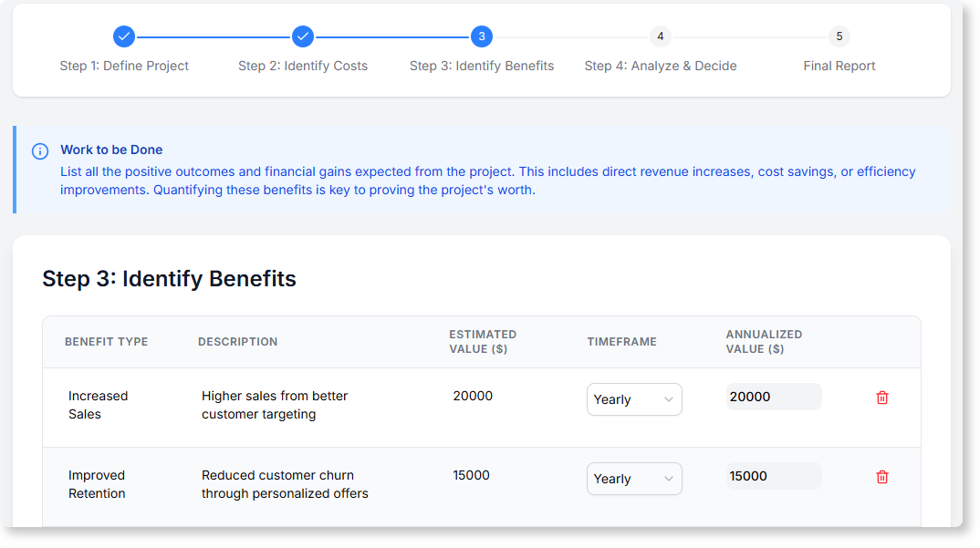Switch to Step 4: Analyze & Decide
This screenshot has height=548, width=980.
pyautogui.click(x=660, y=66)
